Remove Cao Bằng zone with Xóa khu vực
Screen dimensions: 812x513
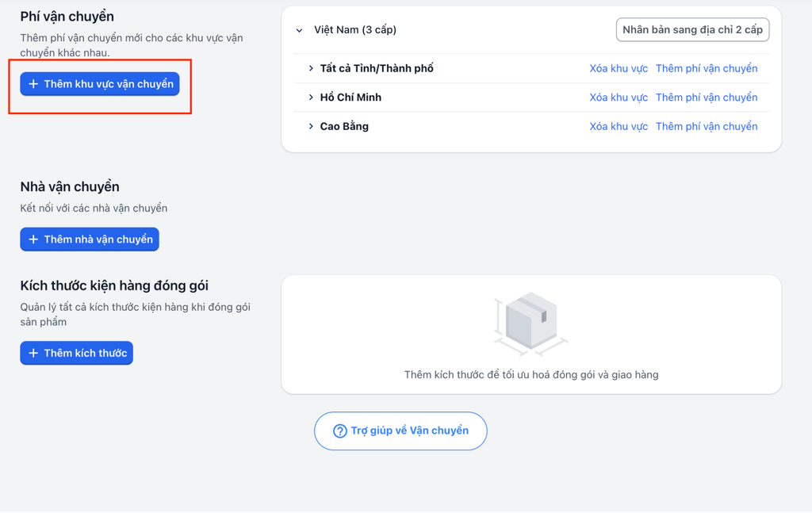click(x=619, y=127)
